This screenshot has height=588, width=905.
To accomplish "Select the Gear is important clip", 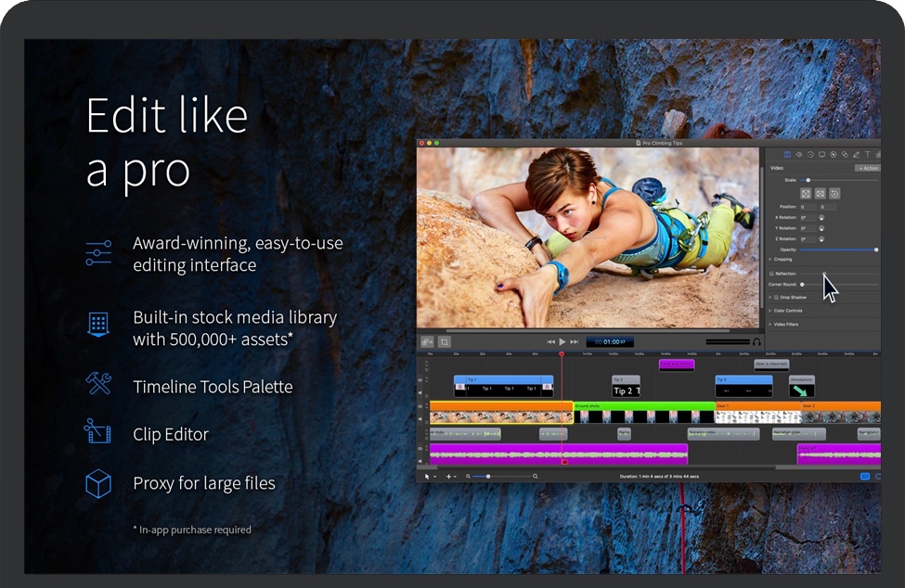I will coord(771,364).
